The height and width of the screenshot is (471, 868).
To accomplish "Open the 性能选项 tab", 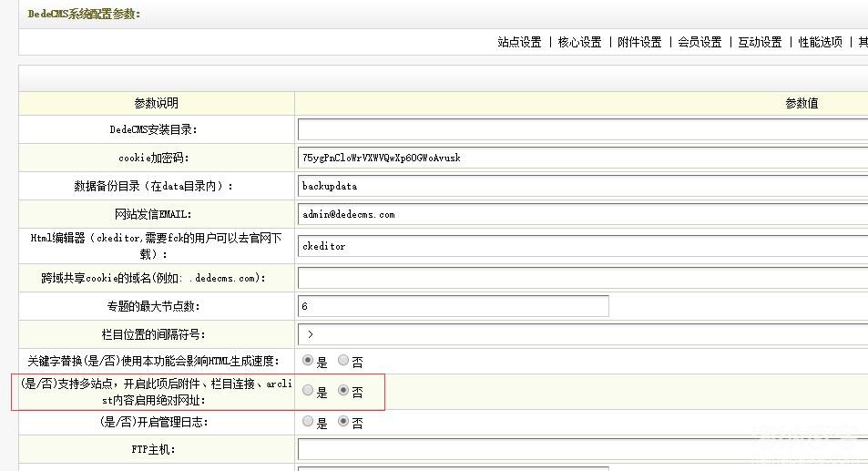I will [x=821, y=42].
